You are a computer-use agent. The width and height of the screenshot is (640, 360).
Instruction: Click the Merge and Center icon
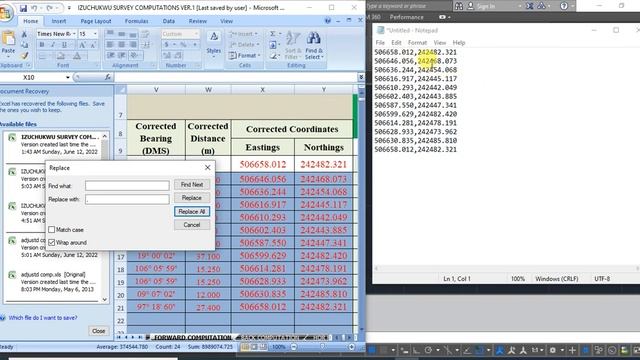pyautogui.click(x=146, y=45)
